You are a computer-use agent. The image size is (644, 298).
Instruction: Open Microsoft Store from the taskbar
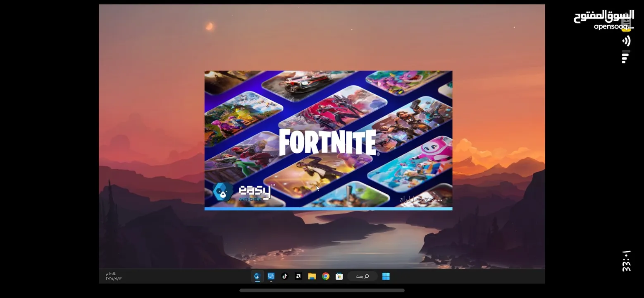[339, 276]
